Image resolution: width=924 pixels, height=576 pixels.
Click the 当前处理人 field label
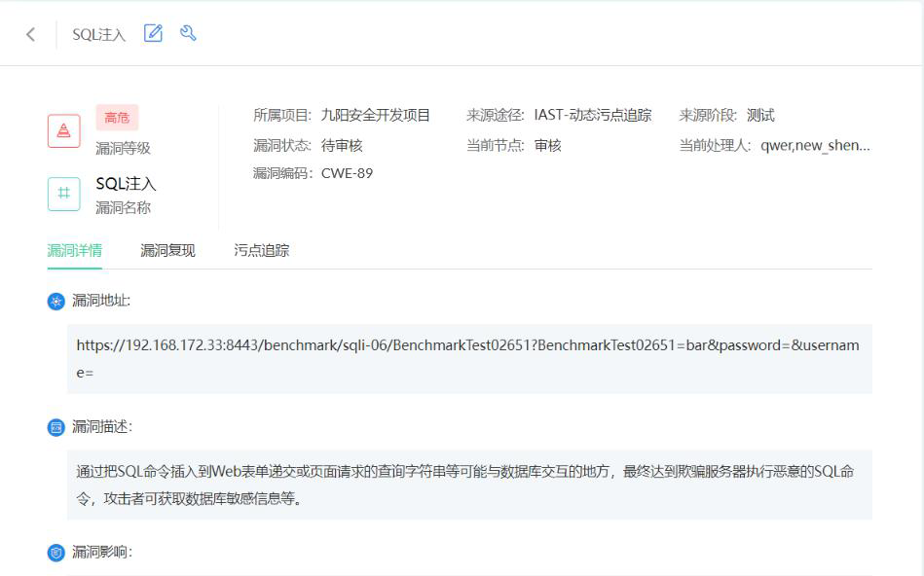coord(715,146)
